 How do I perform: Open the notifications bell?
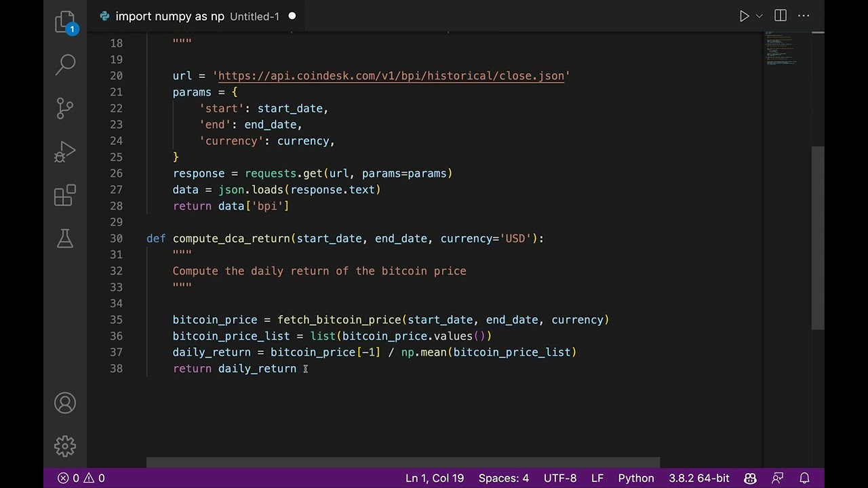point(805,478)
